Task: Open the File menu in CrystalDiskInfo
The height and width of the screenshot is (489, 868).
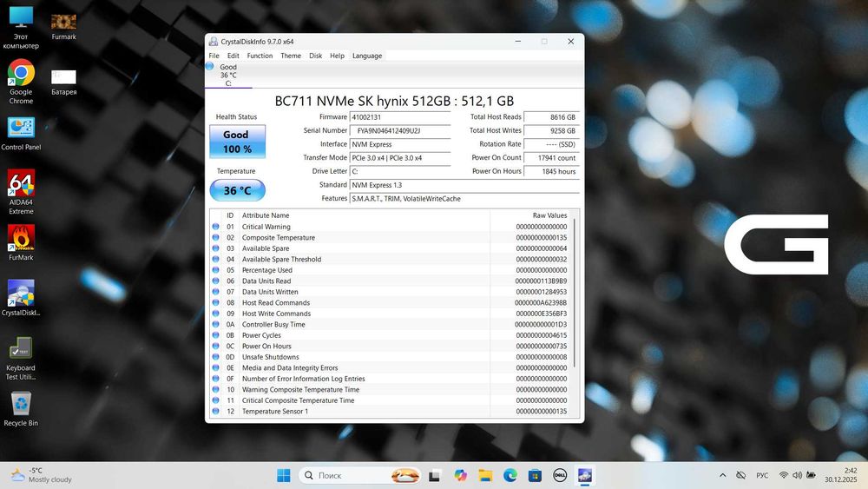Action: click(214, 56)
